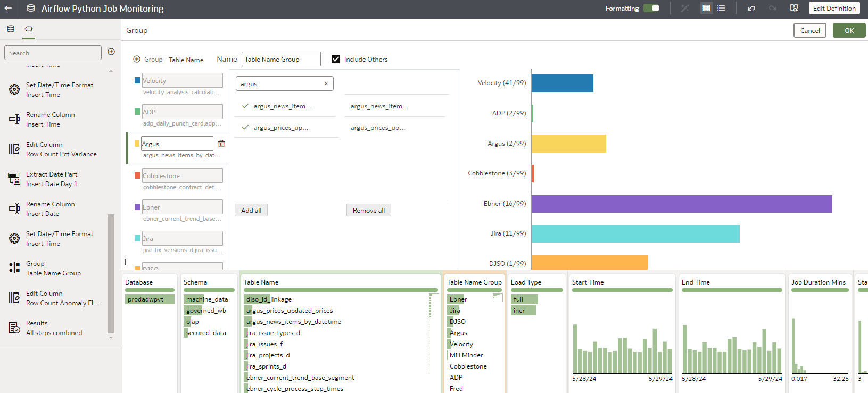
Task: Click the magic wand recommendations icon
Action: click(685, 8)
